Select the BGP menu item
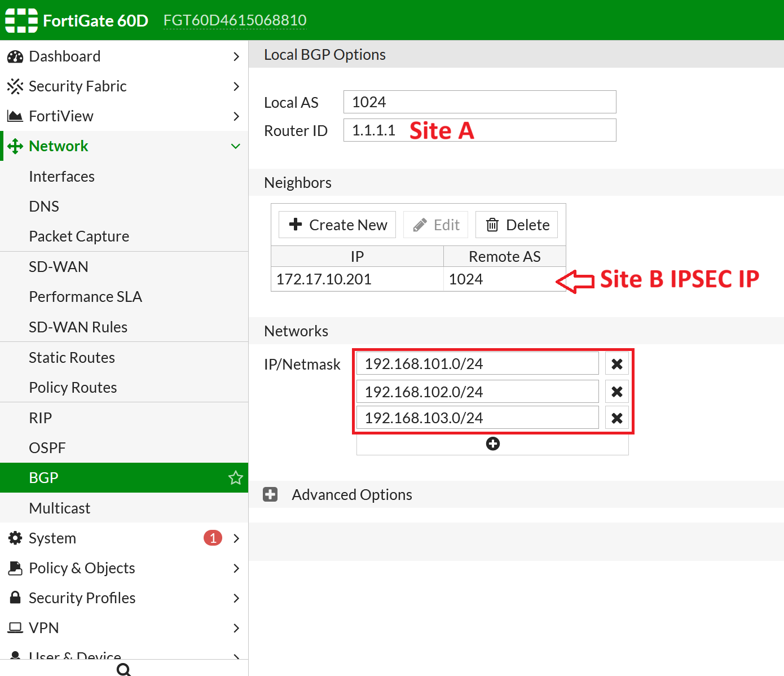Screen dimensions: 784x676 [124, 478]
